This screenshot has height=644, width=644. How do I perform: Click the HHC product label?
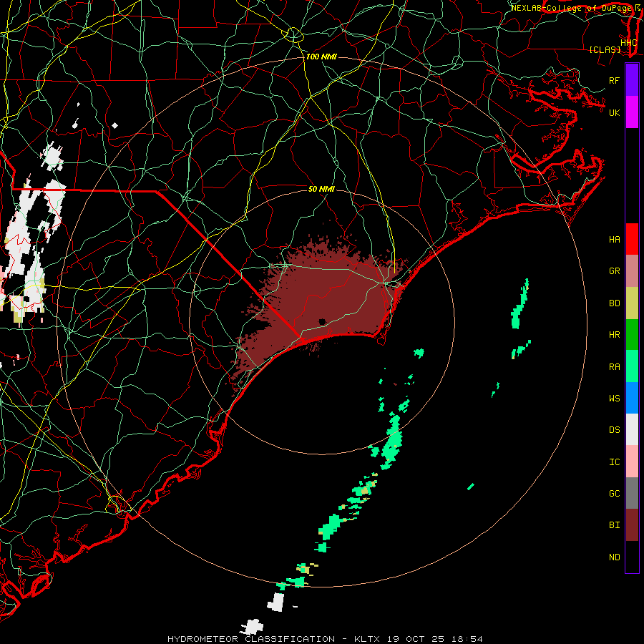[628, 42]
